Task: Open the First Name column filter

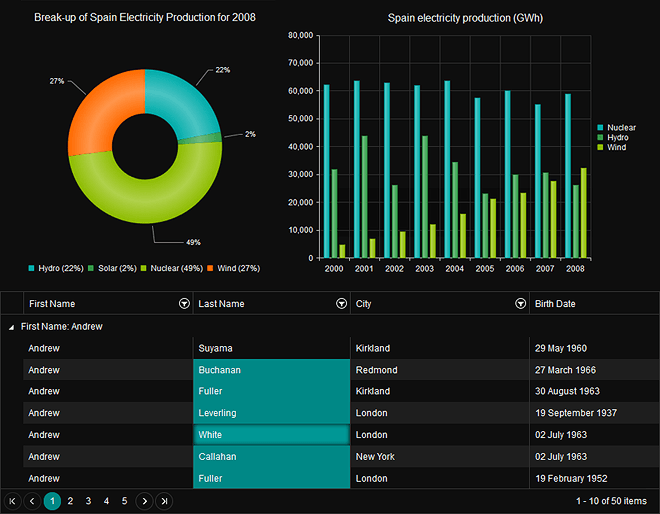Action: (x=183, y=303)
